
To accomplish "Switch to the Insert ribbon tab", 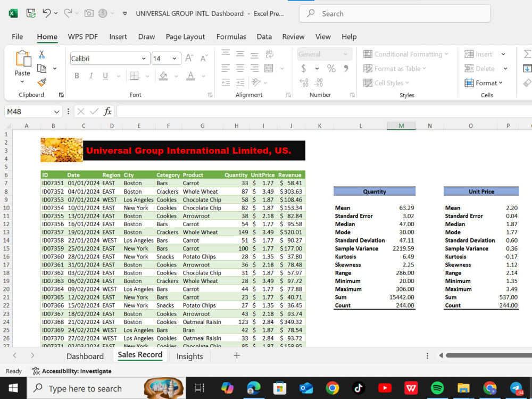I will [118, 37].
